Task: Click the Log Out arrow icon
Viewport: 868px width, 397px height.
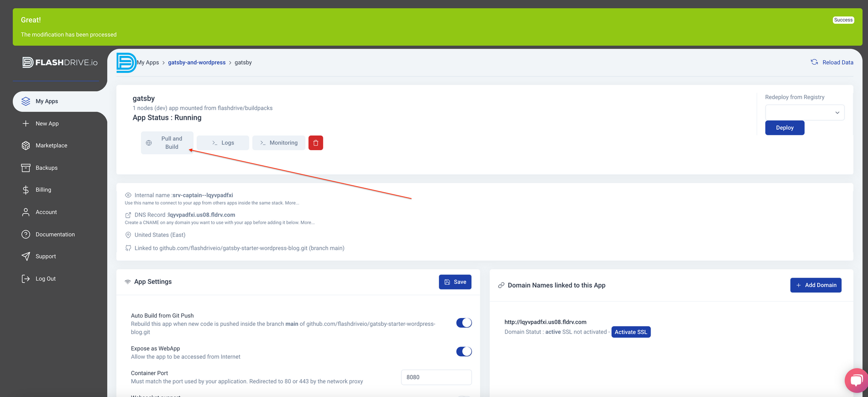Action: click(x=26, y=279)
